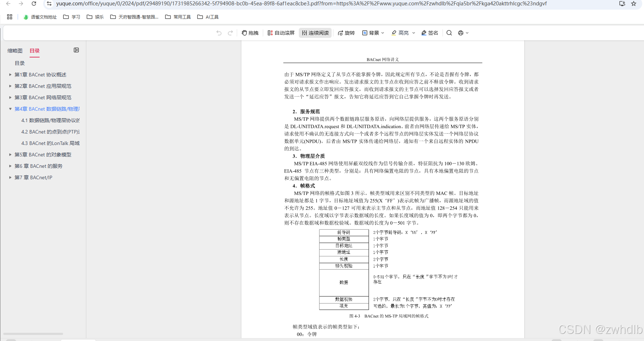
Task: Reload the page with refresh icon
Action: (x=34, y=4)
